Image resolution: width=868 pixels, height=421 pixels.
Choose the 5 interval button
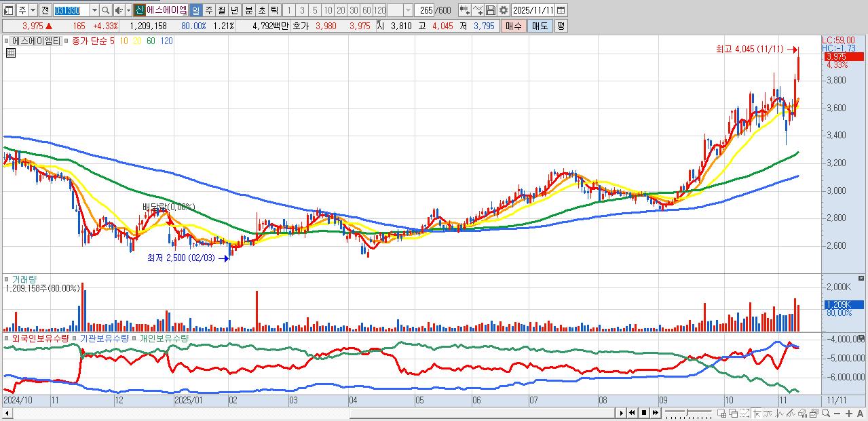tap(315, 11)
